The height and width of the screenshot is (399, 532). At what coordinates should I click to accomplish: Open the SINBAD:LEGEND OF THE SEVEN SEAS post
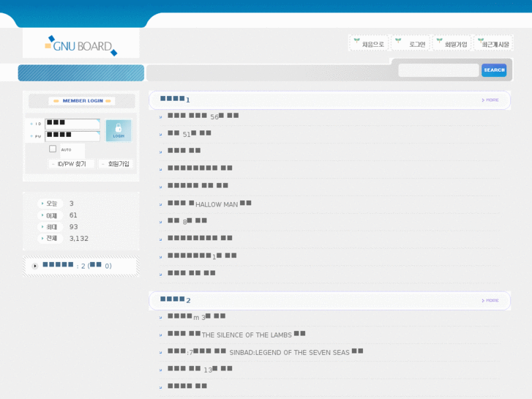[266, 352]
